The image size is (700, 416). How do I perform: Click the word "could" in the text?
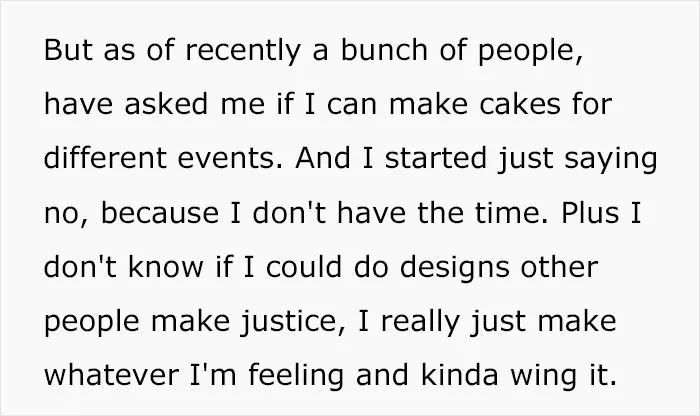tap(304, 266)
